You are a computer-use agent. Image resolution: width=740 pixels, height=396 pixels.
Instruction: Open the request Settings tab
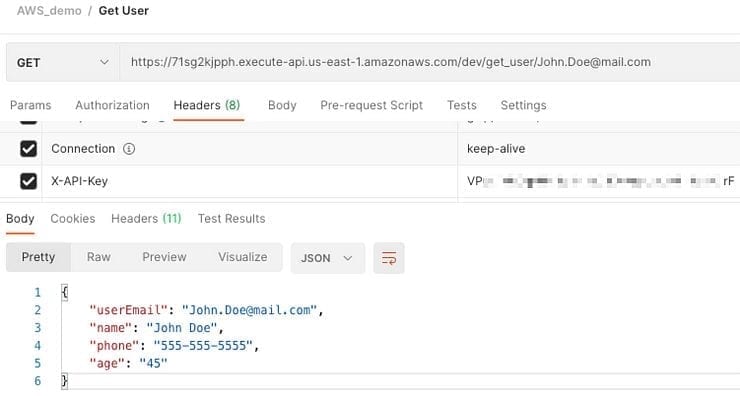click(523, 105)
